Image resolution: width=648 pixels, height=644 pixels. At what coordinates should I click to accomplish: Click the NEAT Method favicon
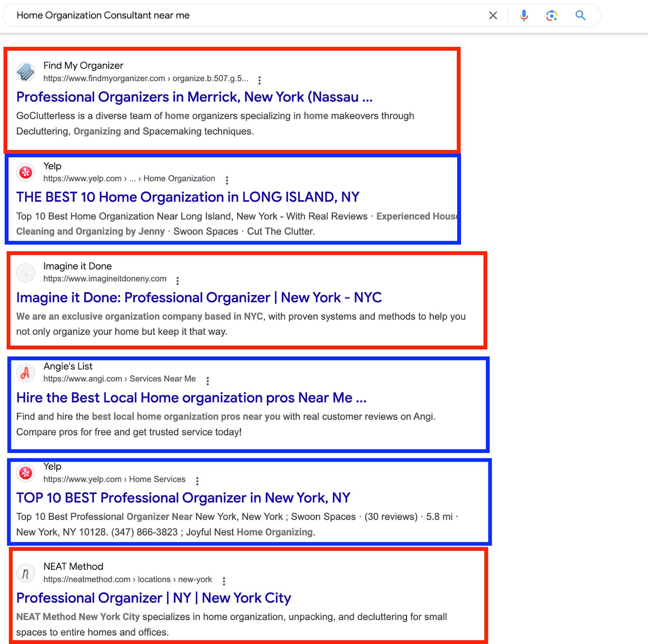(x=26, y=573)
